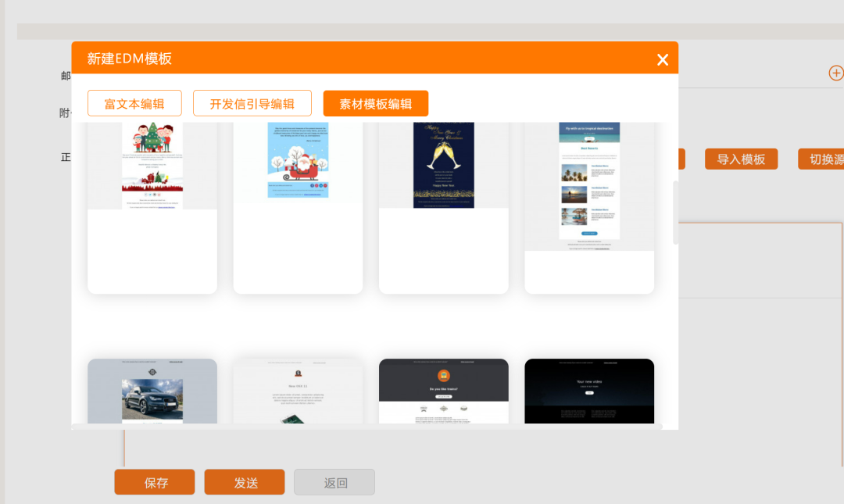
Task: Switch to 开发信引导编辑 tab
Action: click(252, 103)
